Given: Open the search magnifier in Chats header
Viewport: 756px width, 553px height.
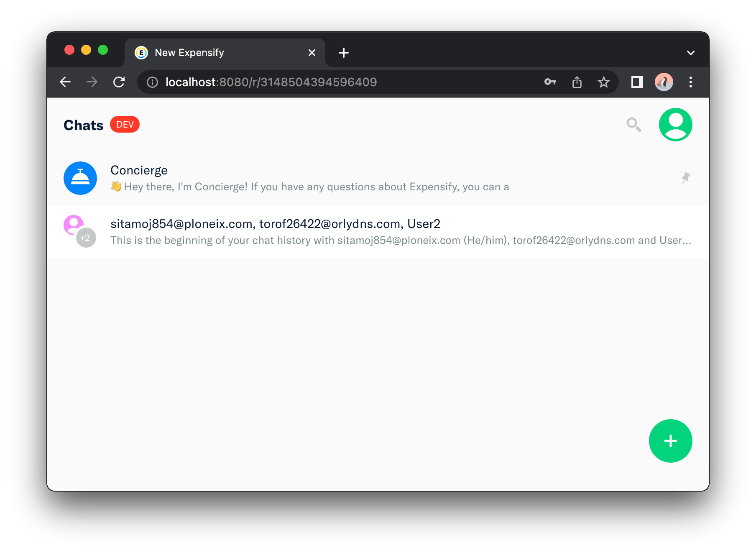Looking at the screenshot, I should tap(634, 125).
